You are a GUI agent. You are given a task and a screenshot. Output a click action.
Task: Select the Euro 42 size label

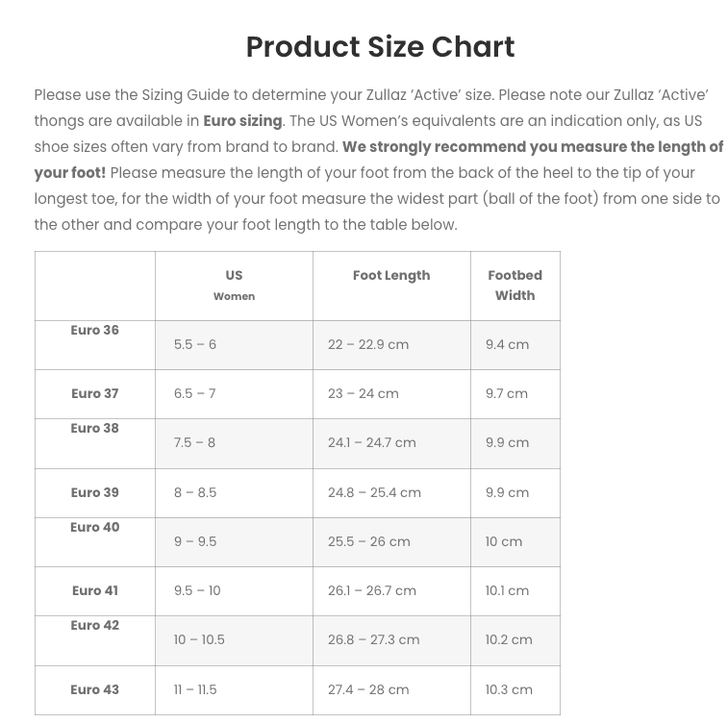click(94, 626)
